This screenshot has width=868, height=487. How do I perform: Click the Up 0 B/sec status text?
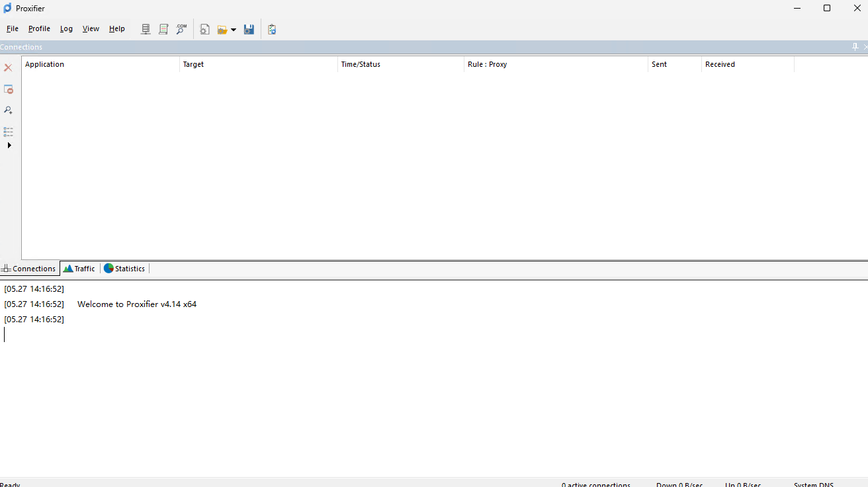(743, 485)
